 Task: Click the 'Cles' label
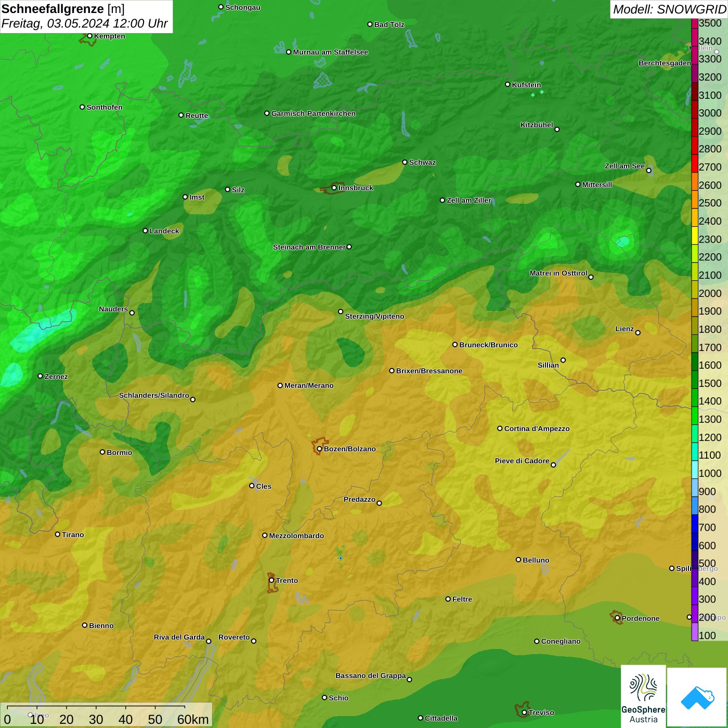264,486
